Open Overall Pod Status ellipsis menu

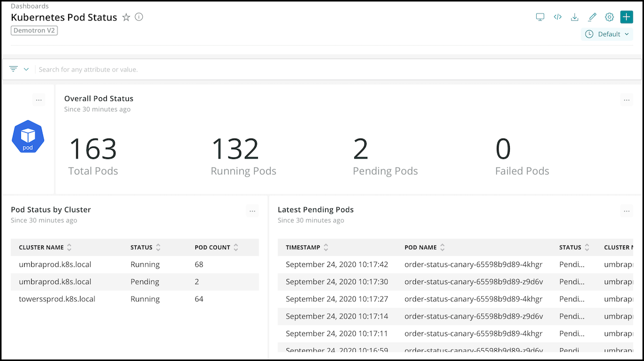point(626,100)
